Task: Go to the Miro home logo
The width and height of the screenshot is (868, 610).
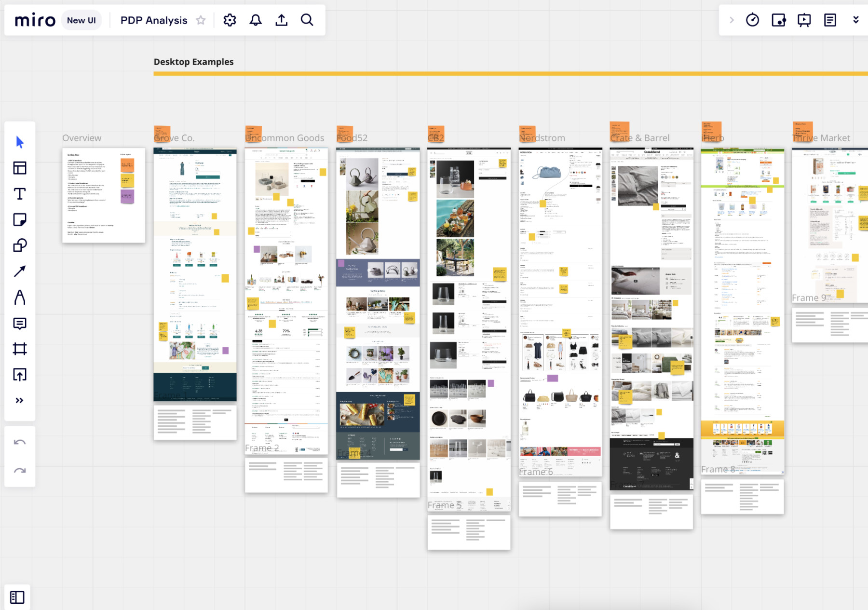Action: point(35,20)
